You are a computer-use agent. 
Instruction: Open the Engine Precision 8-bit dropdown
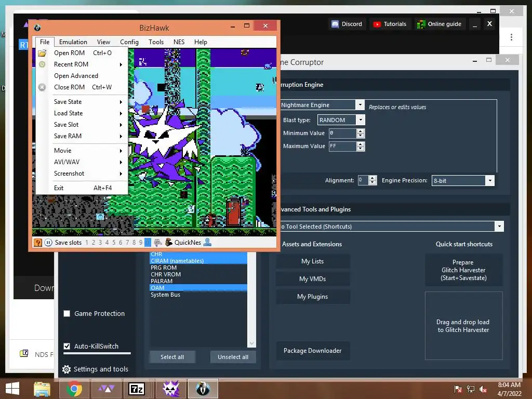click(x=490, y=180)
